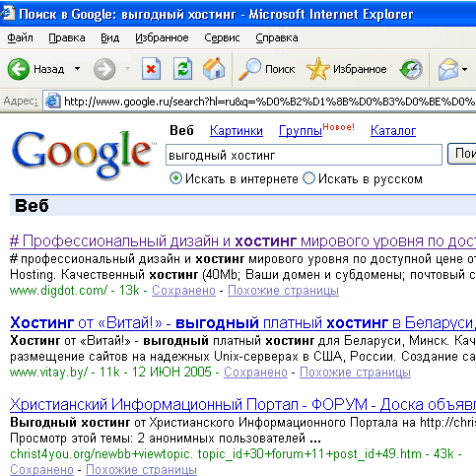Expand the Forward button history dropdown
The height and width of the screenshot is (476, 476).
pos(127,69)
